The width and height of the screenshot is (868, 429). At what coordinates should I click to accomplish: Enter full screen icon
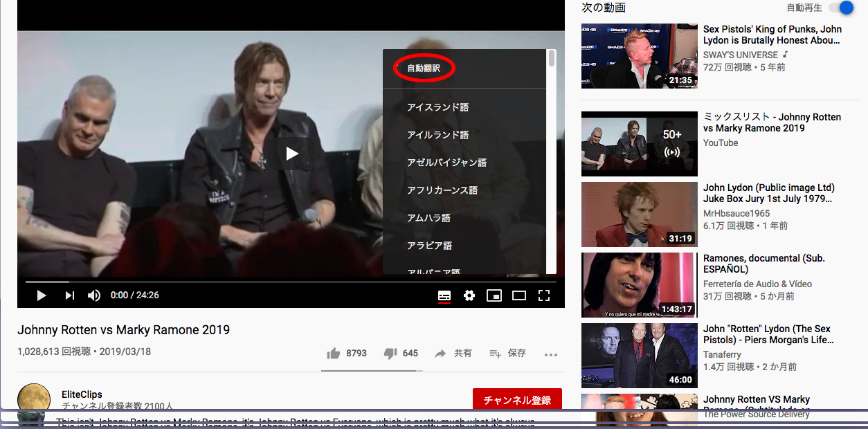click(x=544, y=295)
